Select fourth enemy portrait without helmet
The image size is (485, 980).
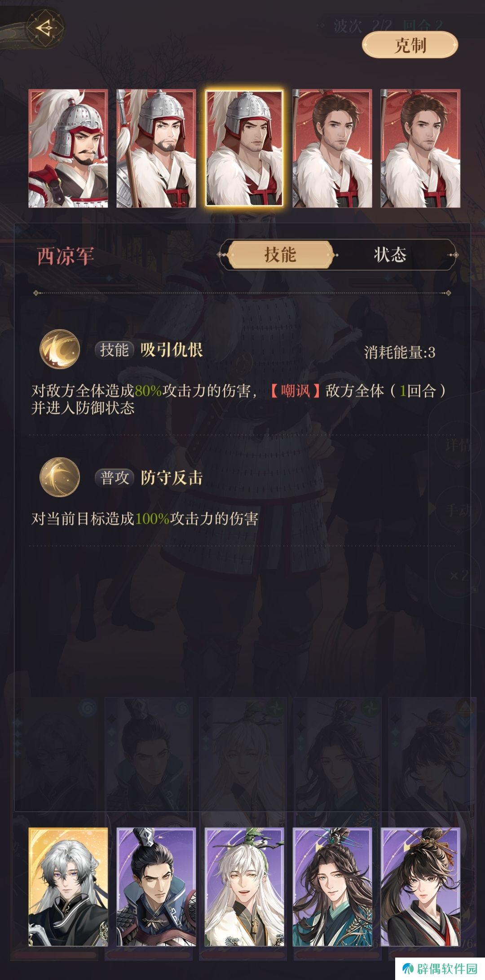tap(332, 148)
